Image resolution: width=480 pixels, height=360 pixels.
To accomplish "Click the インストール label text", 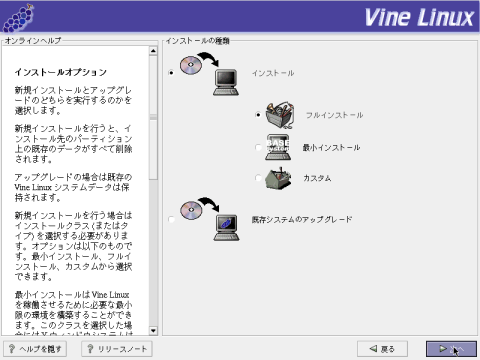I will (273, 73).
